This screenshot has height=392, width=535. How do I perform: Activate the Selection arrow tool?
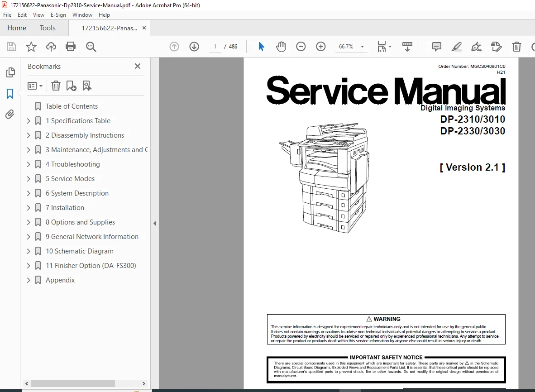tap(261, 47)
